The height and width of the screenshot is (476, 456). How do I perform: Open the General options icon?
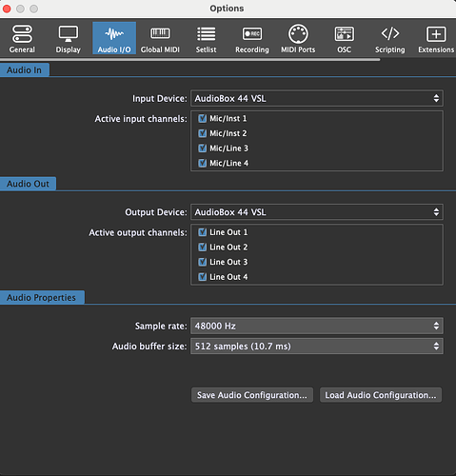pos(22,34)
